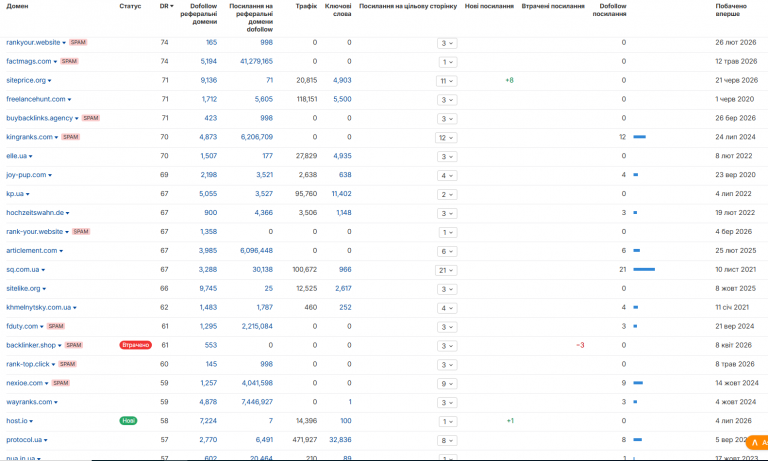
Task: Click traffic value 118,151 for freelancehunt.com
Action: coord(306,99)
